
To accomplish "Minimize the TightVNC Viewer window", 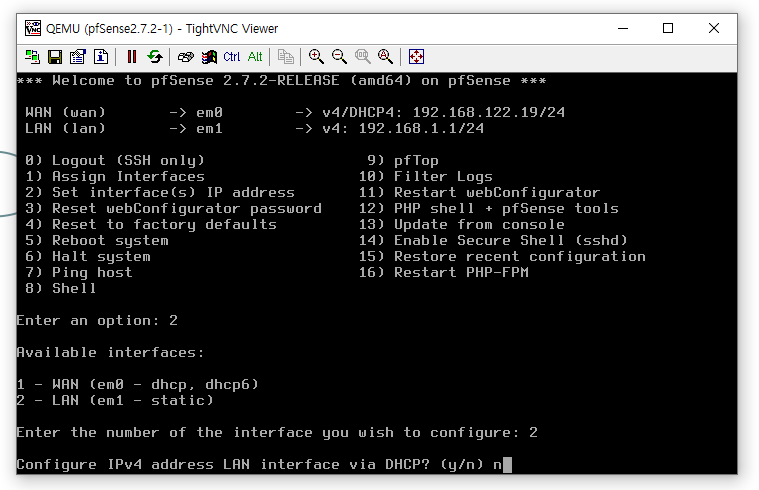I will point(623,29).
